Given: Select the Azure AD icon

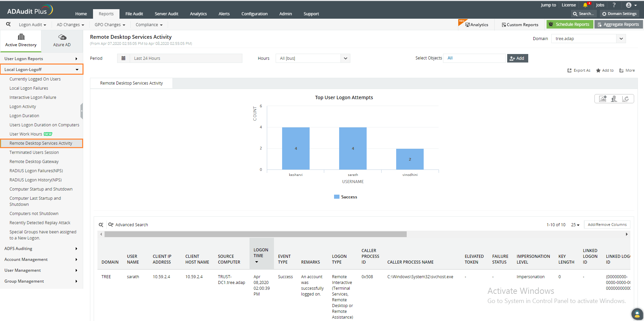Looking at the screenshot, I should tap(62, 37).
